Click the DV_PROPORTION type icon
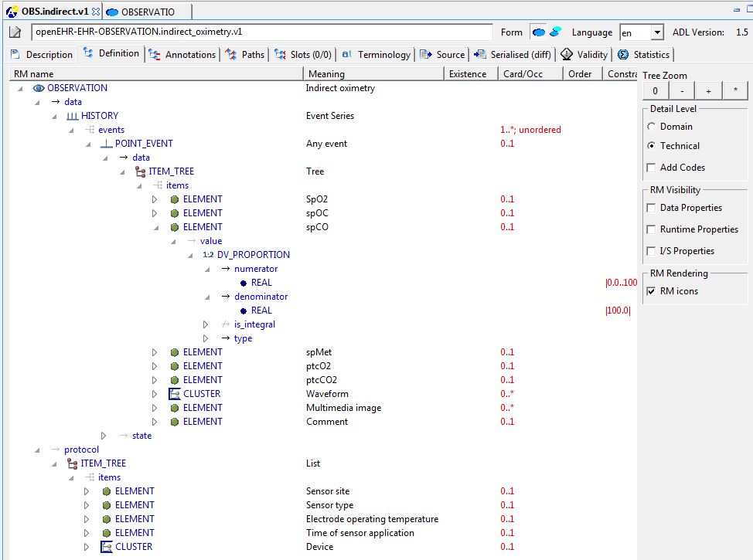753x560 pixels. click(x=208, y=256)
